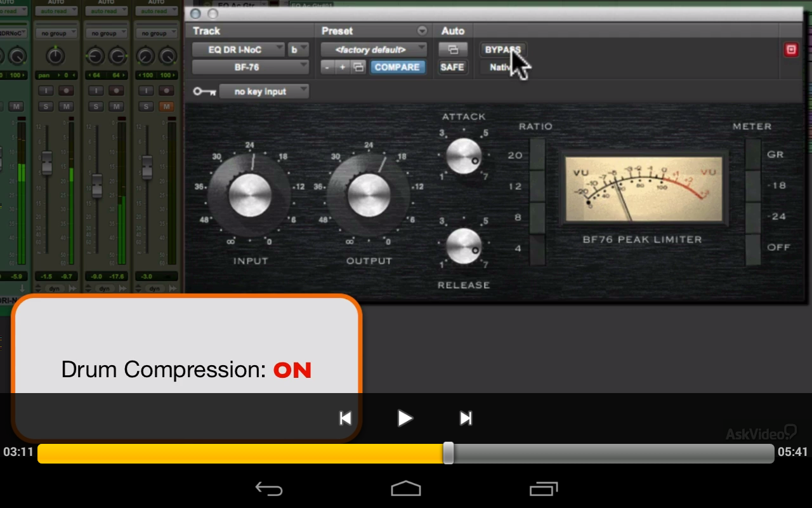Tap the Android back button
This screenshot has height=508, width=812.
[268, 488]
